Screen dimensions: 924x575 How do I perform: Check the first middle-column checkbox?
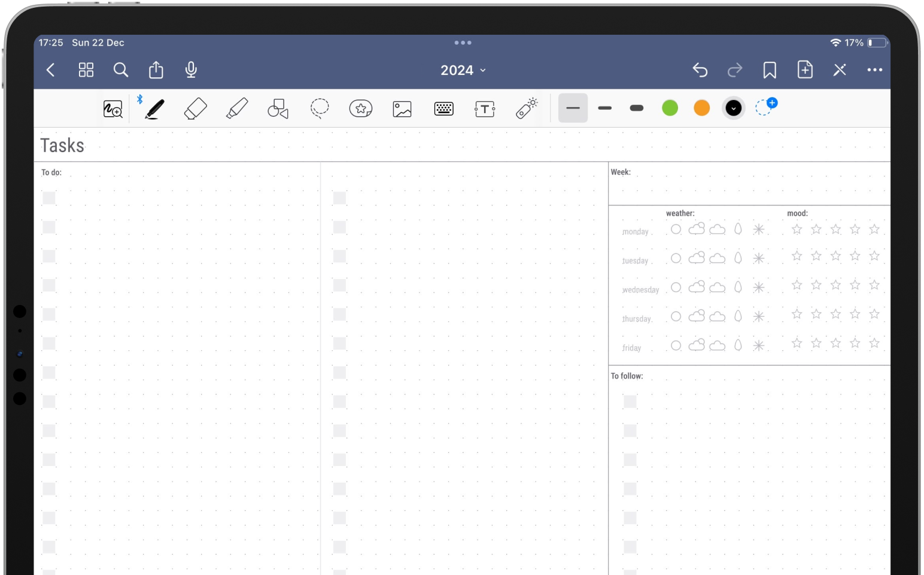click(339, 198)
